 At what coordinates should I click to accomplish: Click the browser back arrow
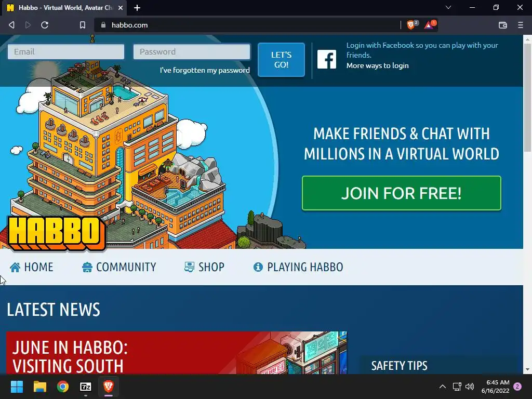pyautogui.click(x=11, y=25)
